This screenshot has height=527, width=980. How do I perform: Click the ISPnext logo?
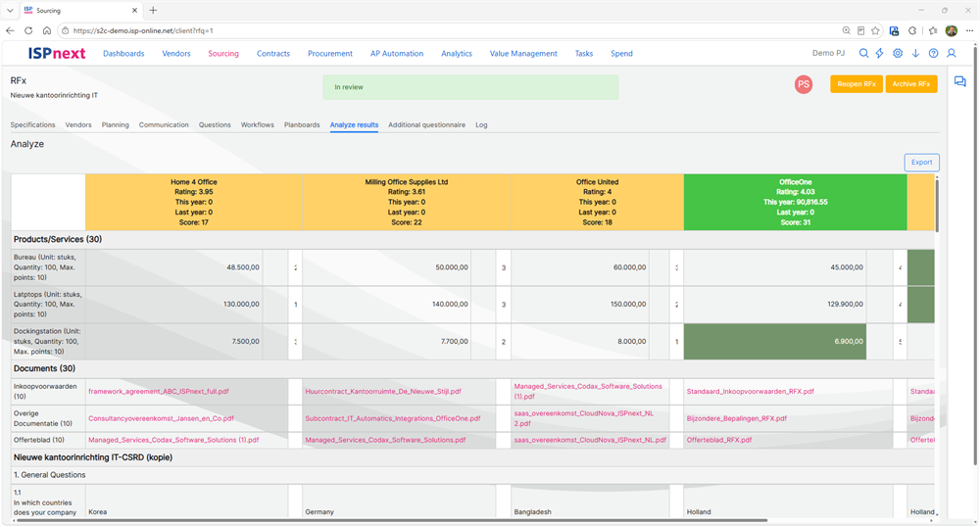point(56,54)
